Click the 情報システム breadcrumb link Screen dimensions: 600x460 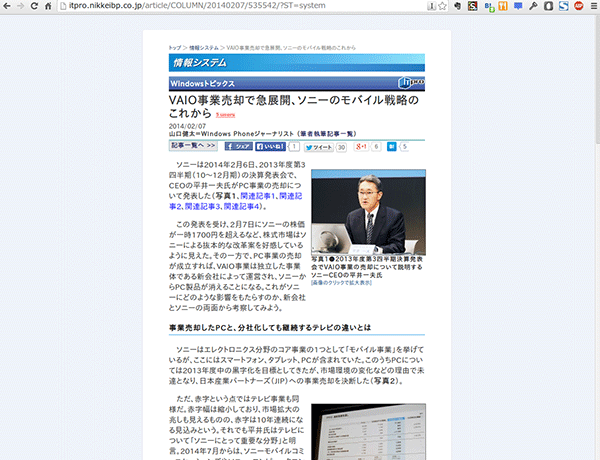pos(204,48)
